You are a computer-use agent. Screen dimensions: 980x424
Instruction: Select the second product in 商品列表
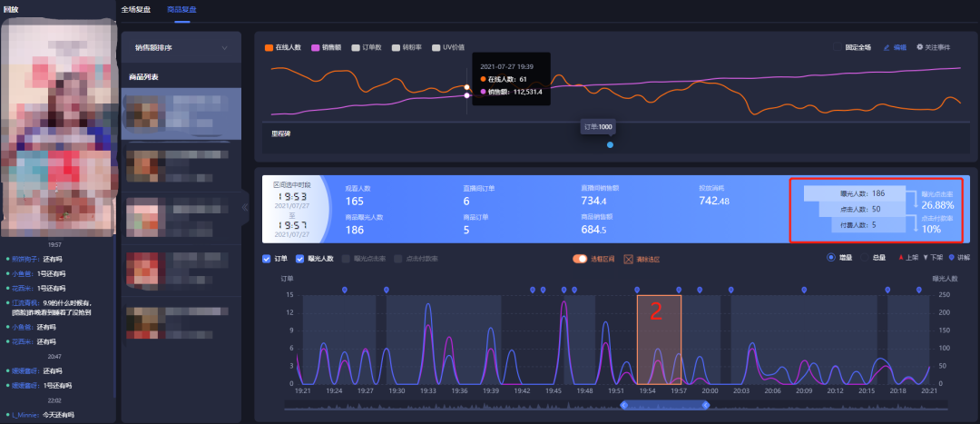pyautogui.click(x=181, y=166)
